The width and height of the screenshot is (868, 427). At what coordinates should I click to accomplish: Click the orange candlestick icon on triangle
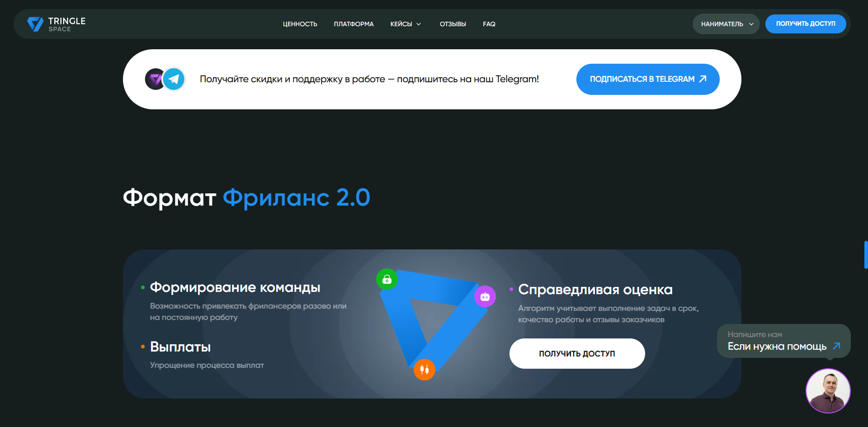coord(425,370)
